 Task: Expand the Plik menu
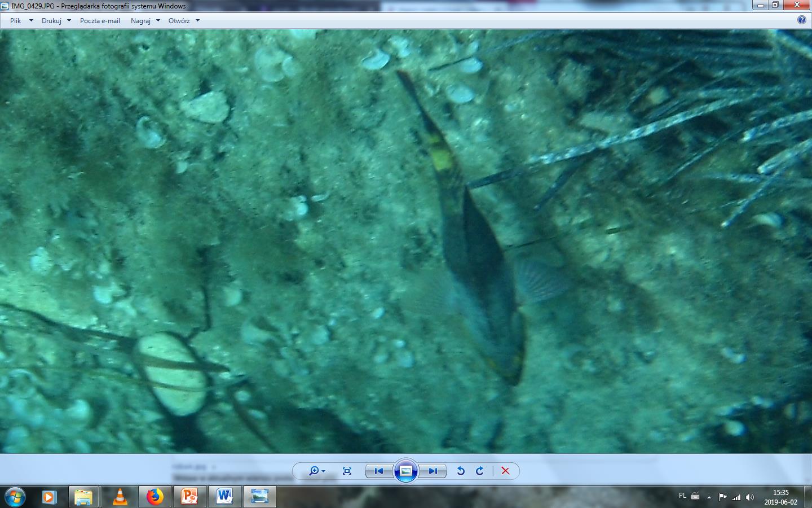pyautogui.click(x=21, y=20)
